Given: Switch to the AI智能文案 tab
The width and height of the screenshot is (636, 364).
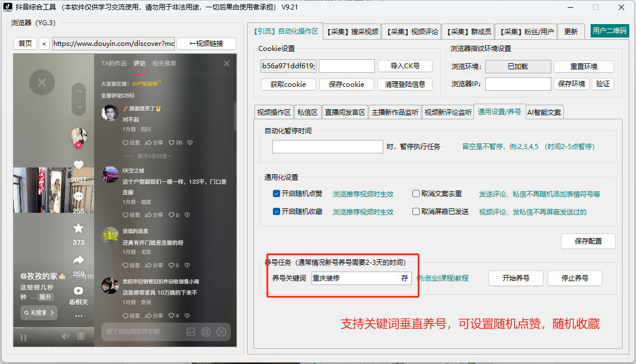Looking at the screenshot, I should 545,111.
